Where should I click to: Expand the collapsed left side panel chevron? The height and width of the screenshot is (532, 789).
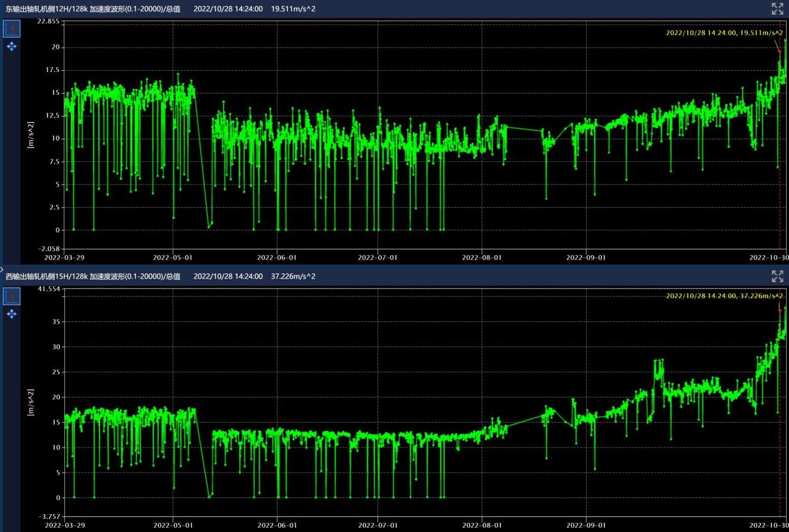point(2,270)
